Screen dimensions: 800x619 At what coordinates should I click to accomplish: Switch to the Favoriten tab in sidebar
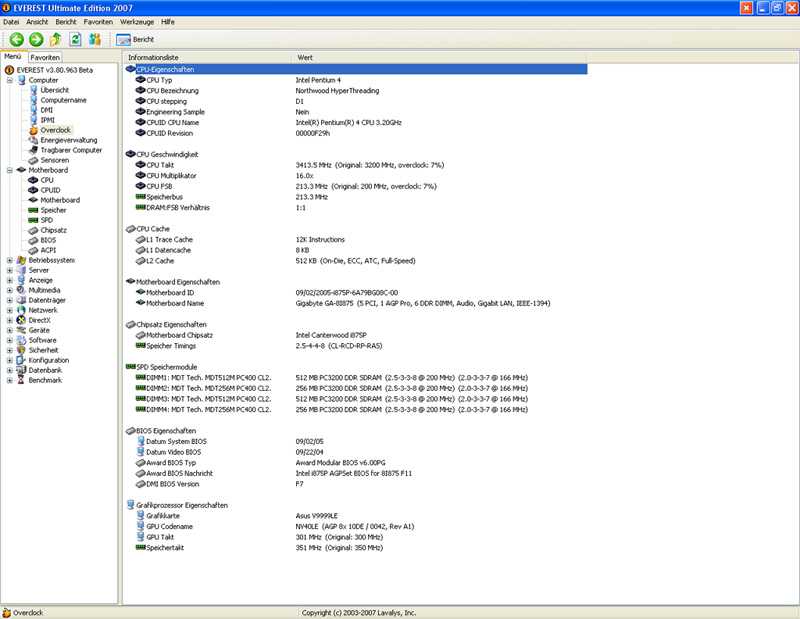(x=45, y=57)
